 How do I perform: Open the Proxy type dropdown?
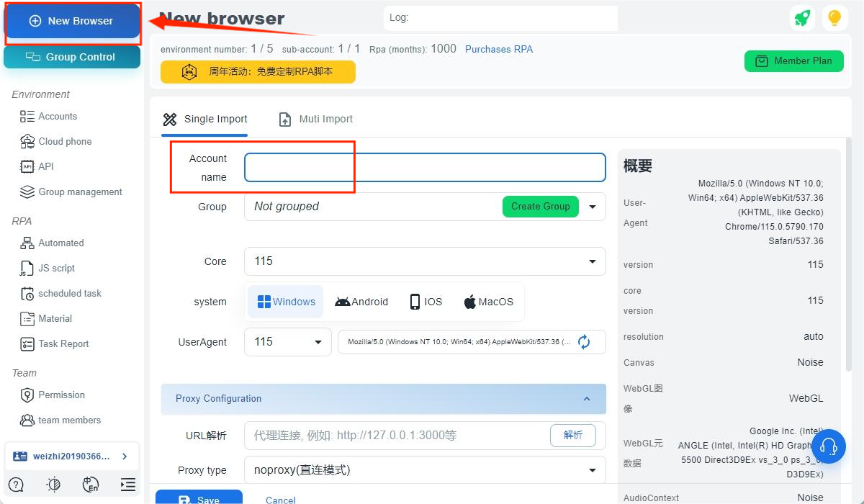[x=425, y=470]
